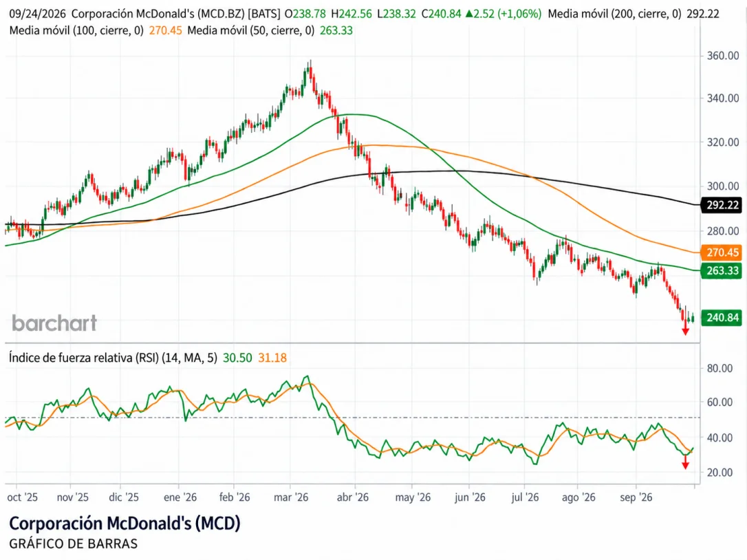This screenshot has height=560, width=747.
Task: Click the orange RSI average value 31.18
Action: click(x=272, y=358)
